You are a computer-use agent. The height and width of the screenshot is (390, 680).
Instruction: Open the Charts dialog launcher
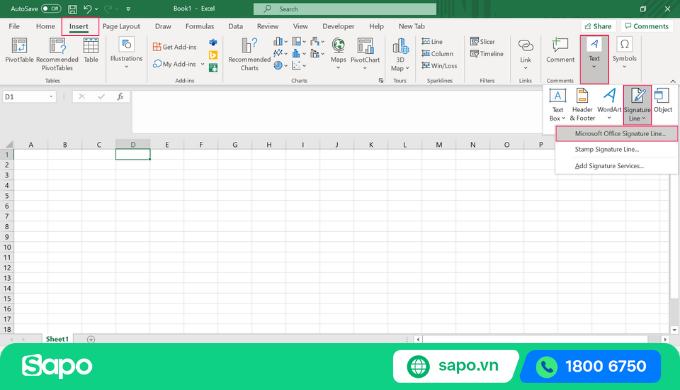click(381, 81)
